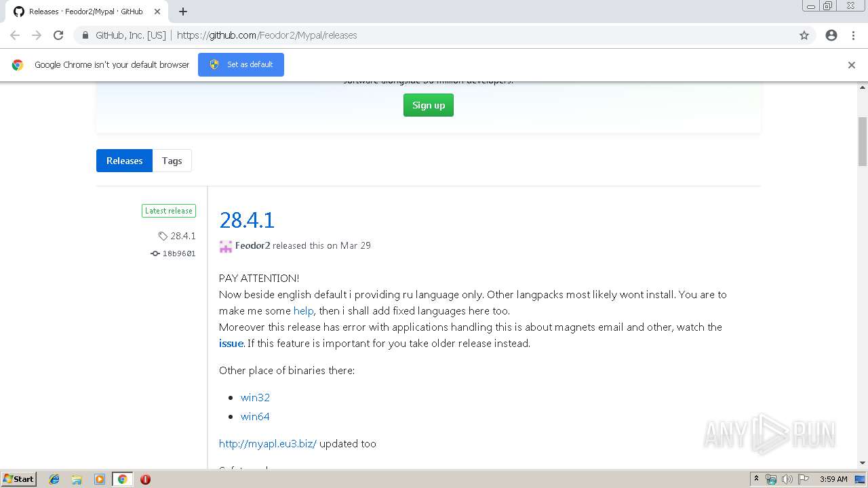Open the Windows Start menu
Viewport: 868px width, 488px height.
pos(19,479)
